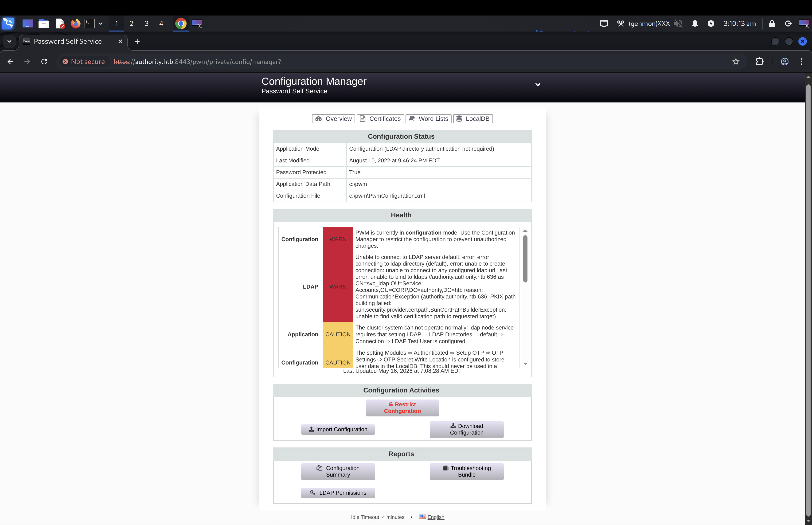812x525 pixels.
Task: Switch to the LocalDB tab
Action: tap(473, 119)
